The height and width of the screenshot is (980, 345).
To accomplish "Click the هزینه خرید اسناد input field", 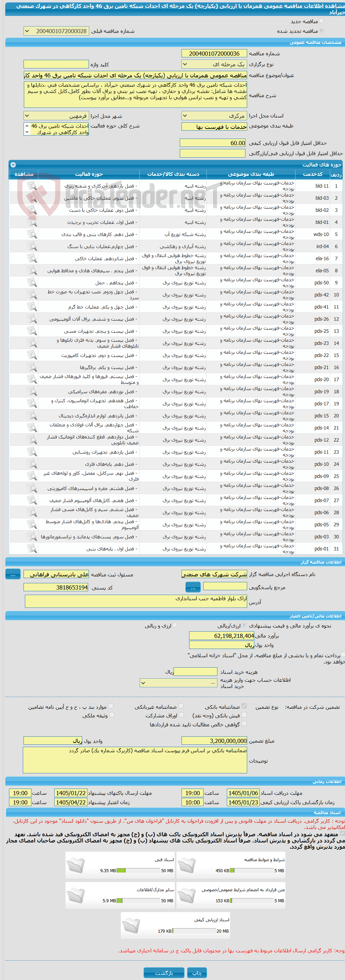I will coord(196,672).
